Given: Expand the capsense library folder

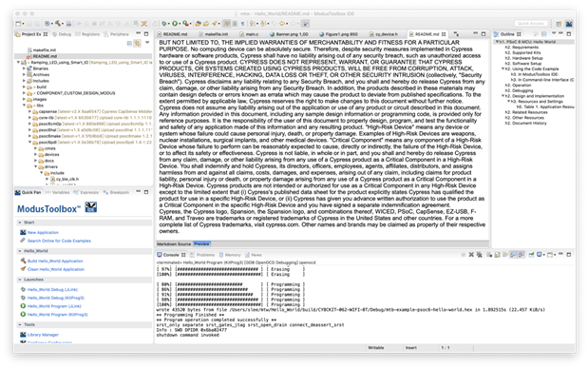Looking at the screenshot, I should click(x=30, y=111).
